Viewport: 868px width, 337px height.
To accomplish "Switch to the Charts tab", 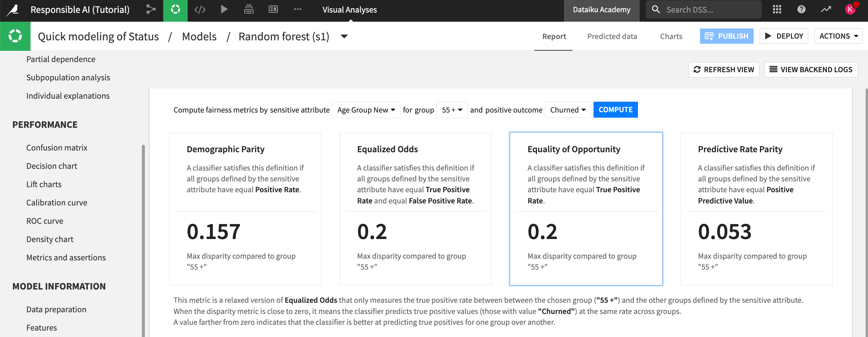I will pyautogui.click(x=671, y=36).
